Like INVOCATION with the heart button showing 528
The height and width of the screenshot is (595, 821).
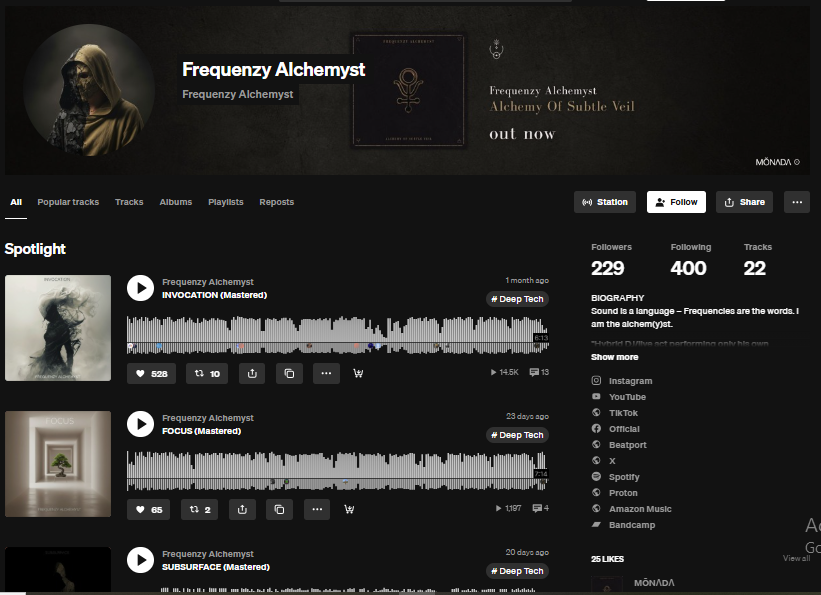pyautogui.click(x=151, y=373)
